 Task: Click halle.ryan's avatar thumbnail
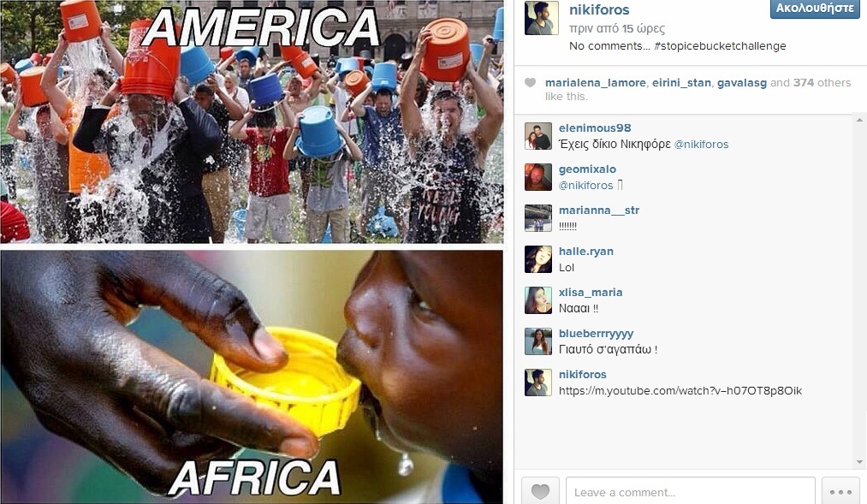point(538,260)
